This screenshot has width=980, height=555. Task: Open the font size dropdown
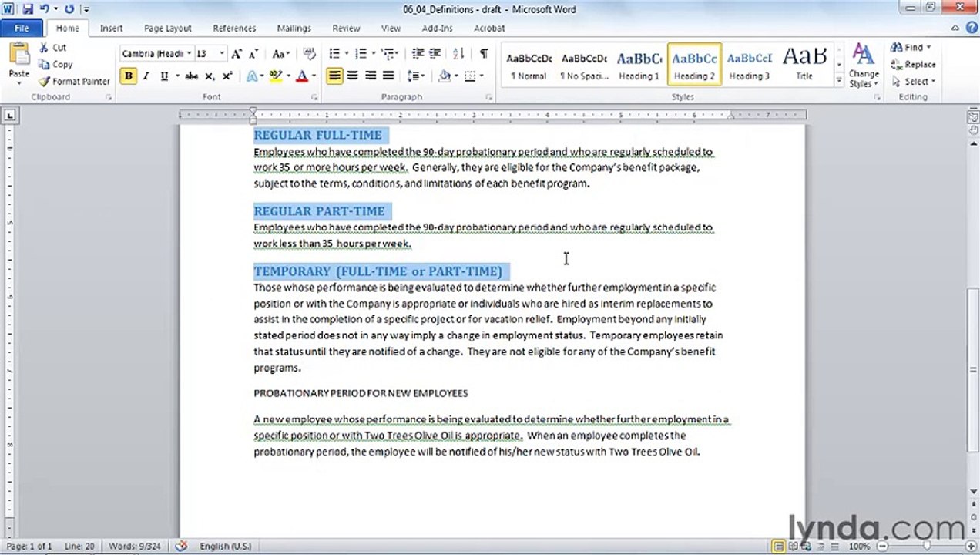(222, 54)
